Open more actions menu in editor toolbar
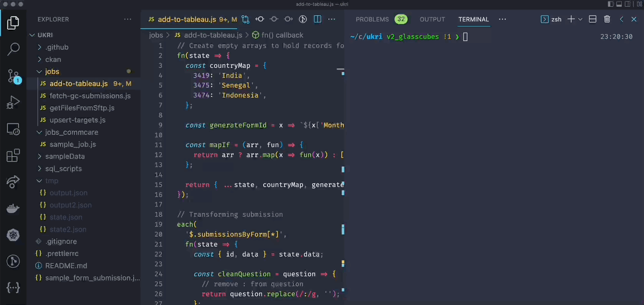Image resolution: width=644 pixels, height=305 pixels. [332, 19]
